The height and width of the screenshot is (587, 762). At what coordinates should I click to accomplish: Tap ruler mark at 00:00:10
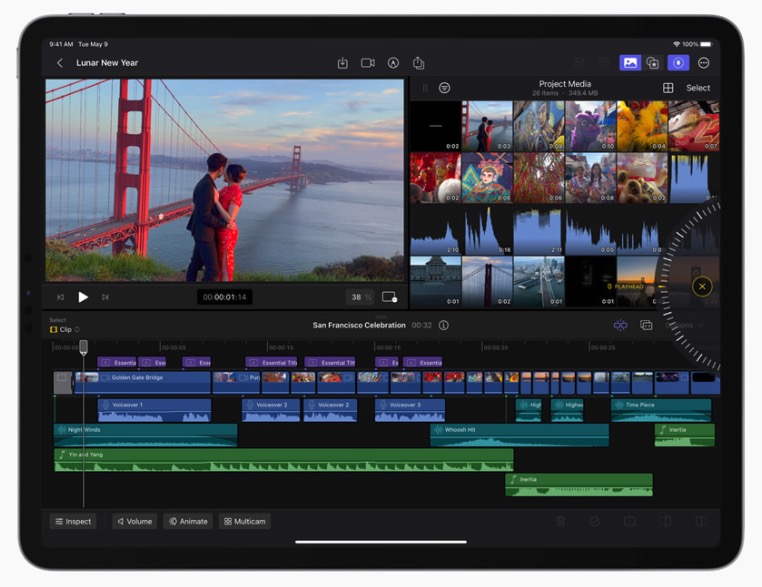281,347
